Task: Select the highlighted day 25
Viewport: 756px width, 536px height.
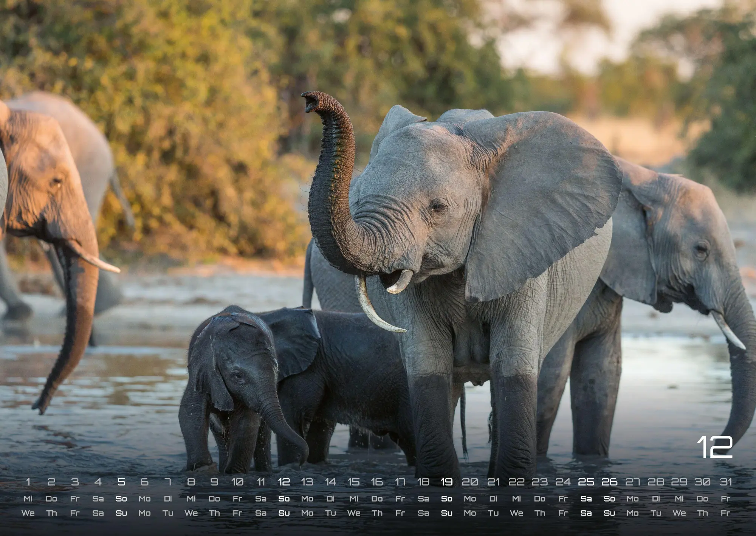Action: (586, 482)
